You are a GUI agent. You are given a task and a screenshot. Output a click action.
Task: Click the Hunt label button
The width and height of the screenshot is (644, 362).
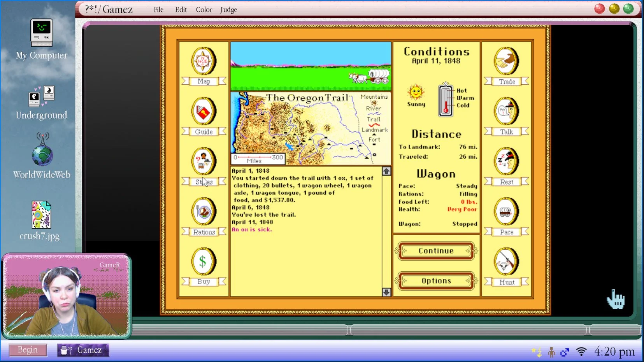[x=507, y=282]
